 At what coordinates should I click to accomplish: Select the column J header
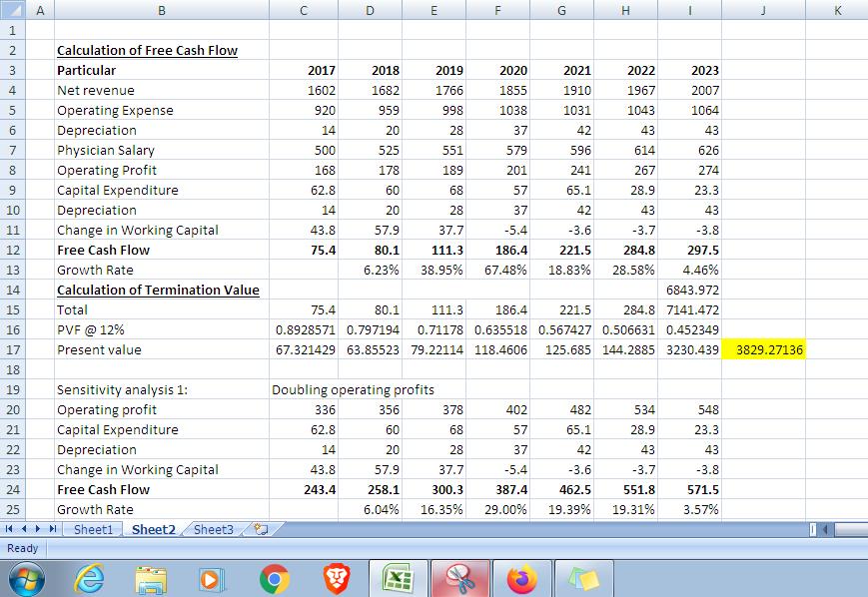763,10
